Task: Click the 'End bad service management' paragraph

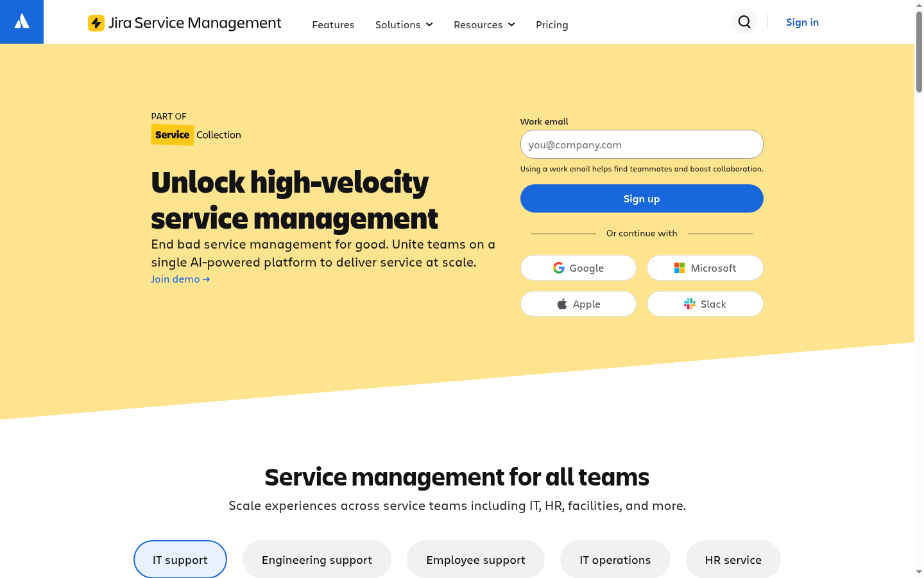Action: pyautogui.click(x=323, y=253)
